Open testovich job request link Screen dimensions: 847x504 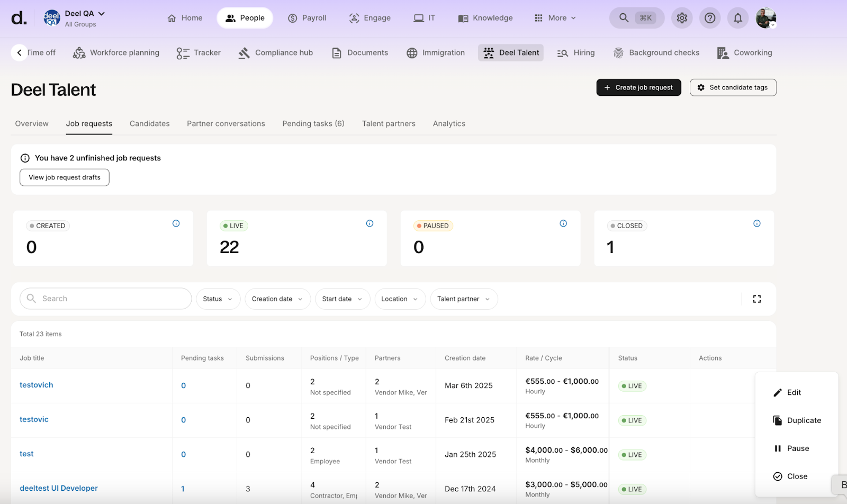[x=37, y=385]
